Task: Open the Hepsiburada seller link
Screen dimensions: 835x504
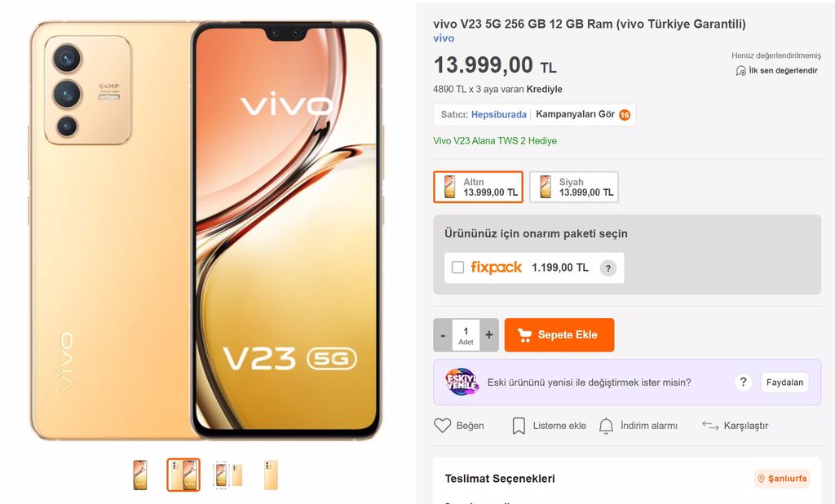Action: [498, 114]
